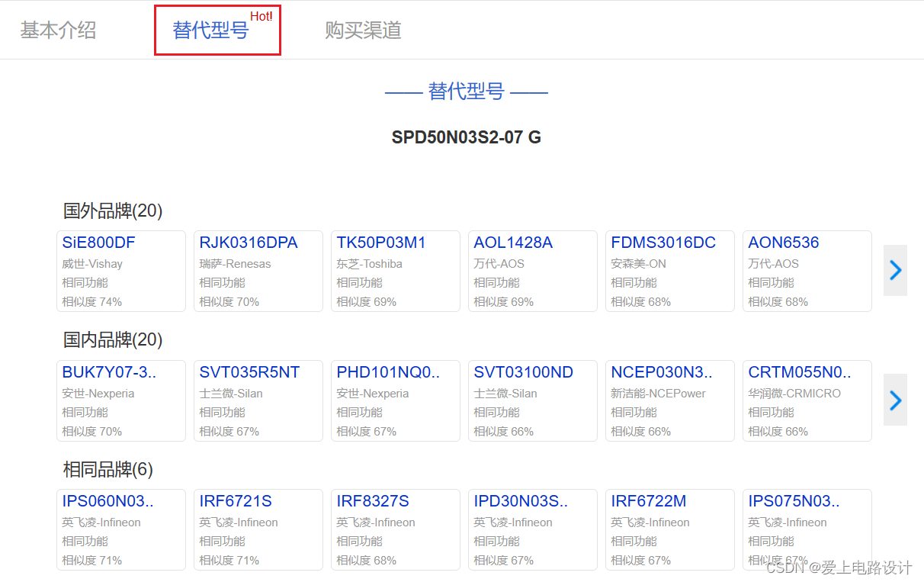
Task: Open the SVT03100ND part link
Action: point(523,372)
